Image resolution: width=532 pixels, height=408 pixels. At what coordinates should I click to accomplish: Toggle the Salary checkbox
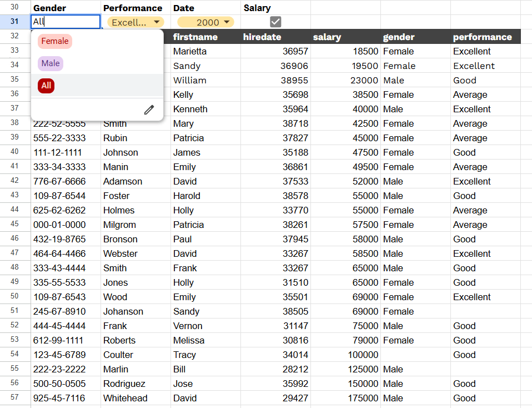[275, 22]
